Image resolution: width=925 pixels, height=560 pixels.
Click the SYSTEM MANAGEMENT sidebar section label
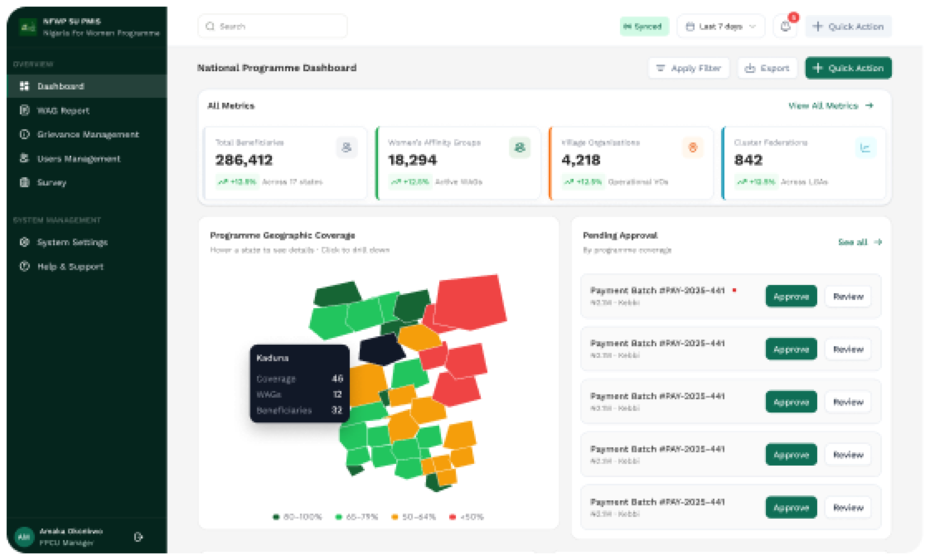click(57, 220)
